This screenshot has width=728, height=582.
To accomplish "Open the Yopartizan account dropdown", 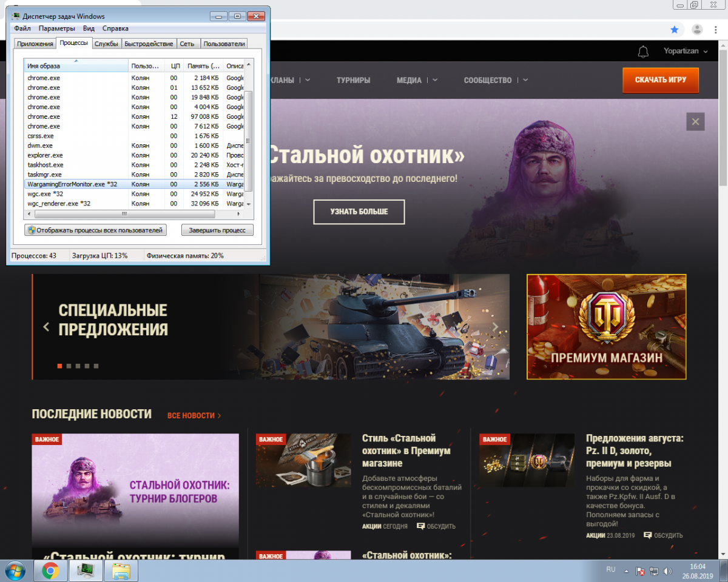I will tap(686, 52).
